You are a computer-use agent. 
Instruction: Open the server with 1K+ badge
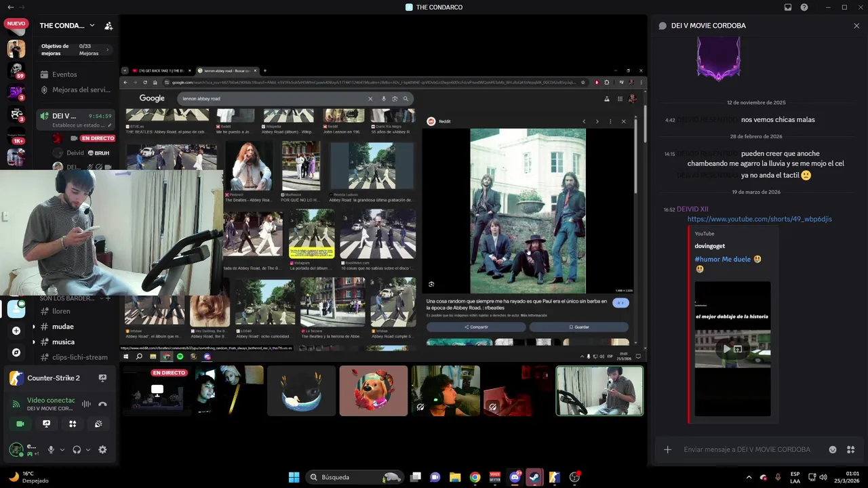[16, 136]
